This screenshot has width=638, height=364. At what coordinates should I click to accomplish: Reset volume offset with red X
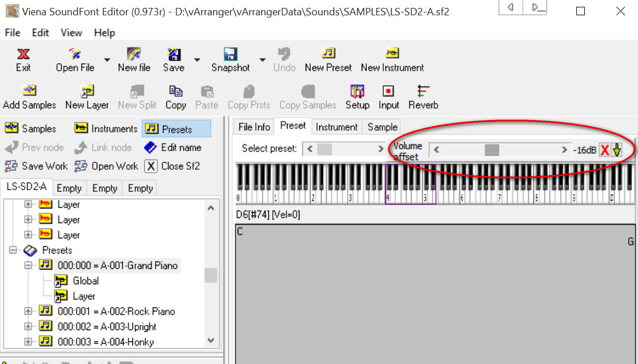click(x=605, y=150)
